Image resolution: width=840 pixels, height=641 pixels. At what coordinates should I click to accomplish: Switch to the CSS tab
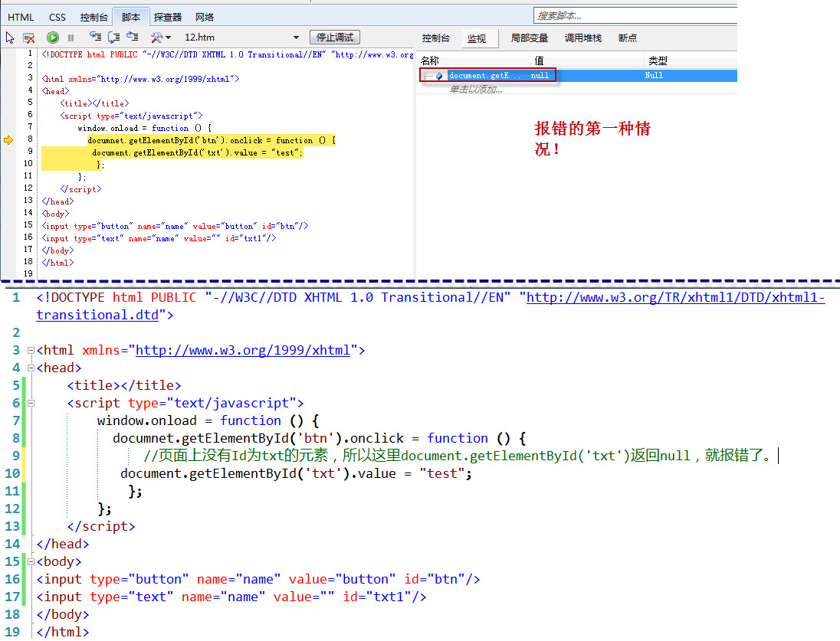(57, 16)
